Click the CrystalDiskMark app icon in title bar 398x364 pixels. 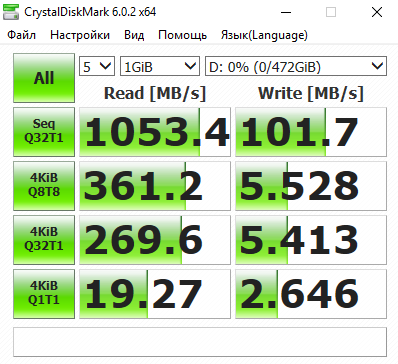(x=11, y=12)
